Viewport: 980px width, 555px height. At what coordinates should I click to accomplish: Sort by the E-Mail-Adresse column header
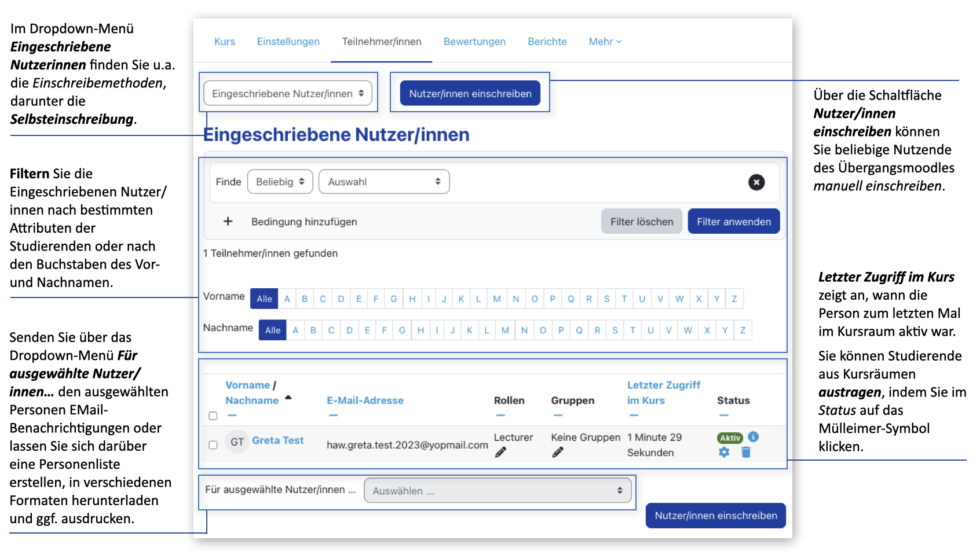coord(365,400)
